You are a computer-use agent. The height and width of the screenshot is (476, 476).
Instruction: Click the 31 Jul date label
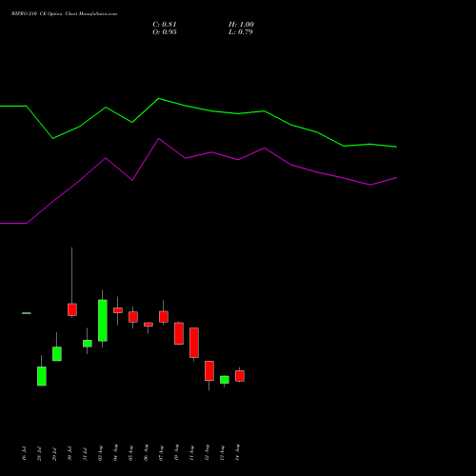(85, 453)
